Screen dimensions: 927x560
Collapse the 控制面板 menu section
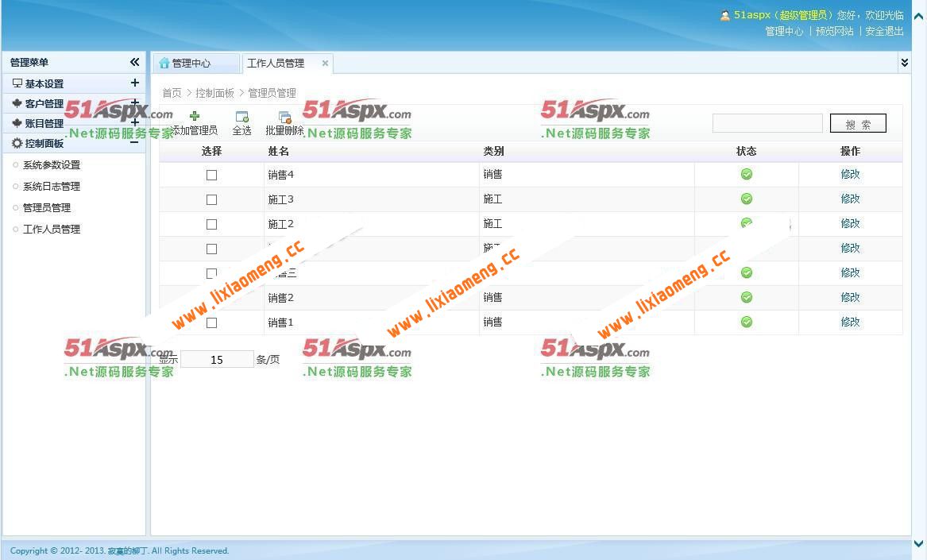[x=135, y=142]
